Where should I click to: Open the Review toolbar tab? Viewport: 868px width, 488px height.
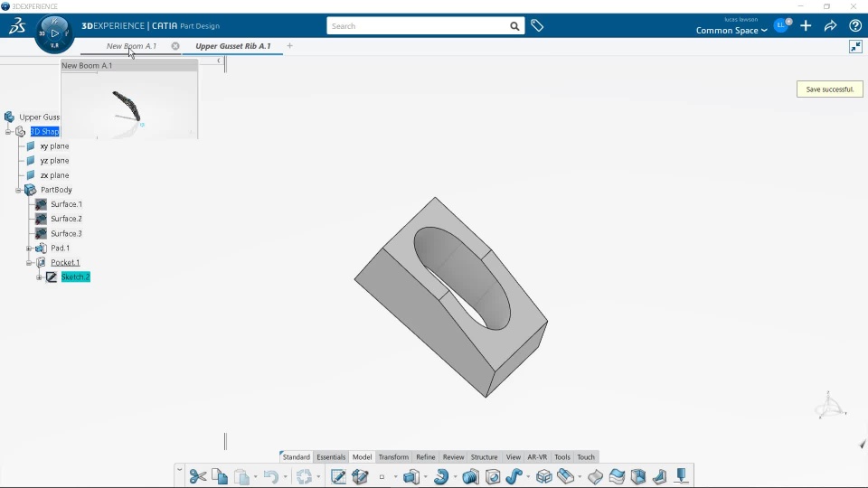453,457
